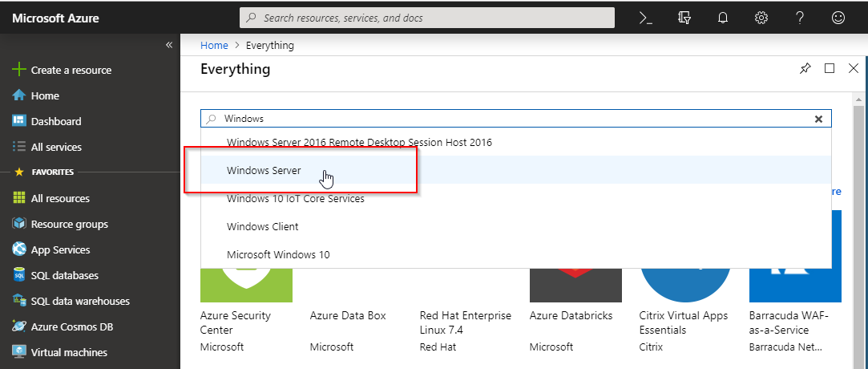Send feedback with the smiley icon
868x369 pixels.
click(x=838, y=18)
